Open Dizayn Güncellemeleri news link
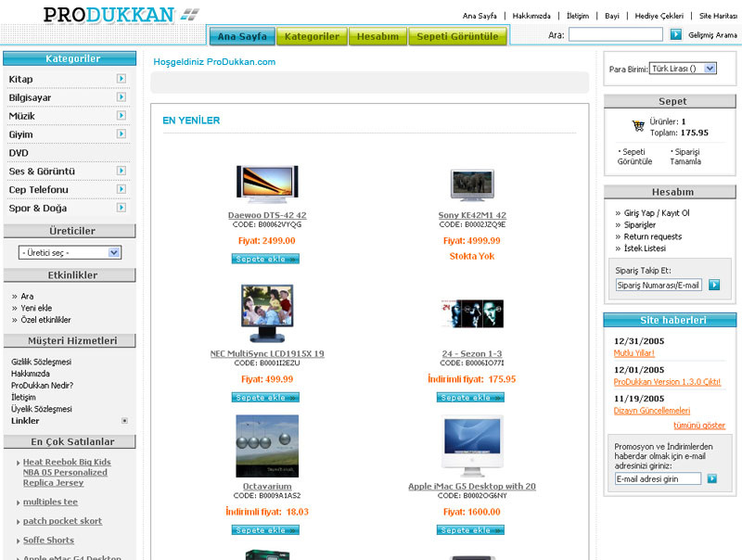Screen dimensions: 742x560 [652, 411]
